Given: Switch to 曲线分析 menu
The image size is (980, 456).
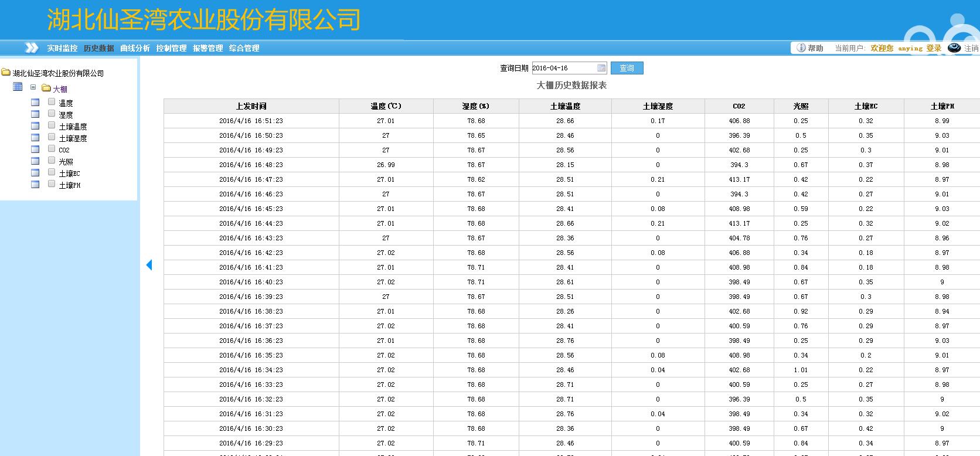Looking at the screenshot, I should [135, 48].
